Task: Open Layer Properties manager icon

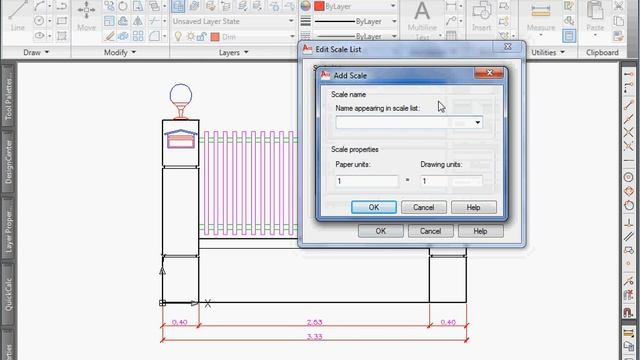Action: pos(178,6)
